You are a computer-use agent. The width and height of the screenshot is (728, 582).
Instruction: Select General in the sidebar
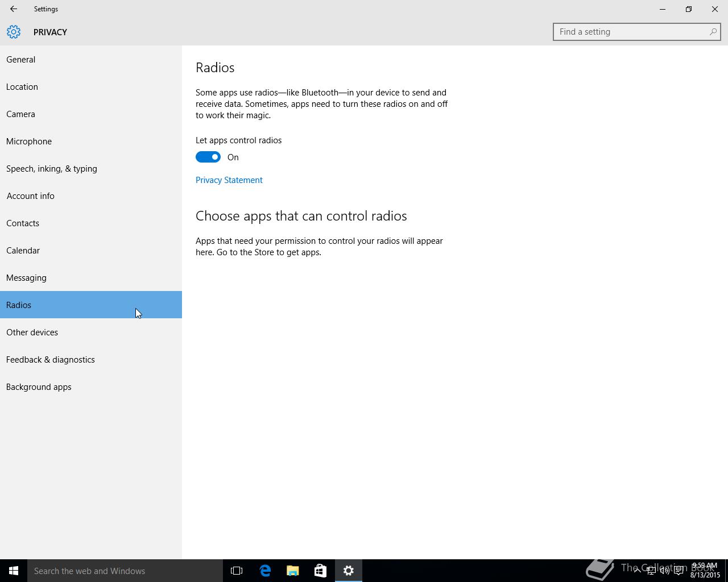91,59
